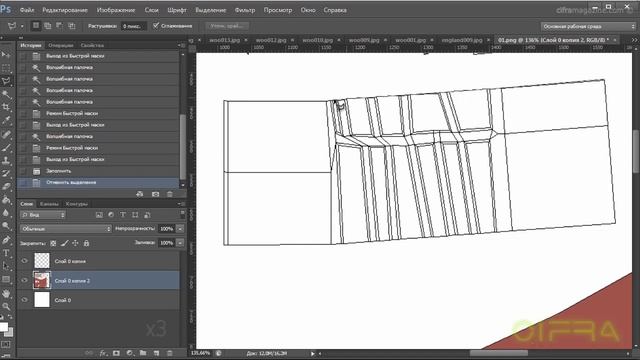The image size is (640, 360).
Task: Toggle lock position
Action: coord(76,243)
